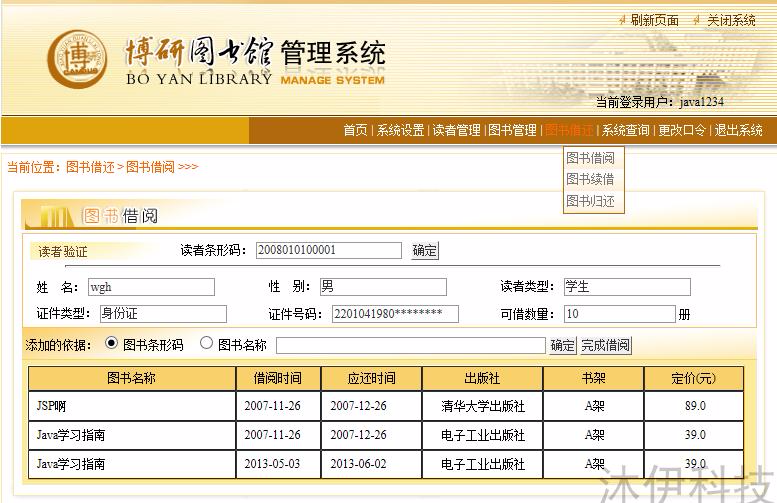Click the empty book search input field
This screenshot has width=777, height=503.
click(411, 345)
